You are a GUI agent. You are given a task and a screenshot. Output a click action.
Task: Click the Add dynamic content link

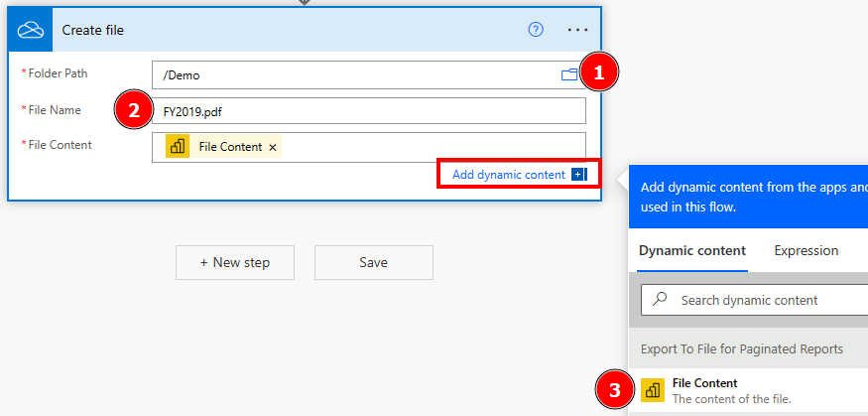[508, 175]
